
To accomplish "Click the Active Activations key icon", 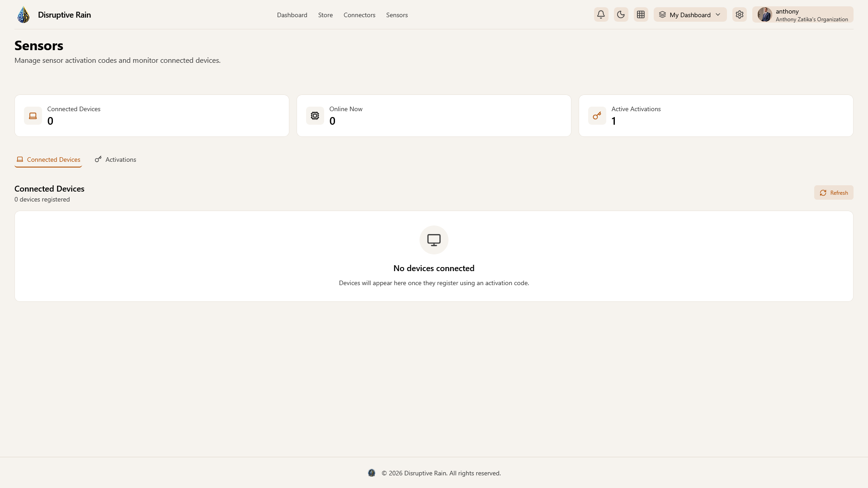I will [597, 116].
